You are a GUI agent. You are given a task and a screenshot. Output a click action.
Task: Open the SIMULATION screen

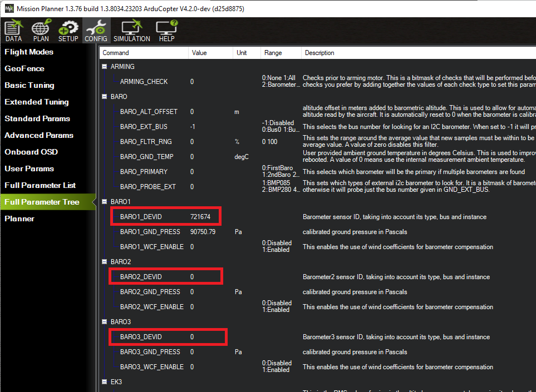[x=131, y=31]
